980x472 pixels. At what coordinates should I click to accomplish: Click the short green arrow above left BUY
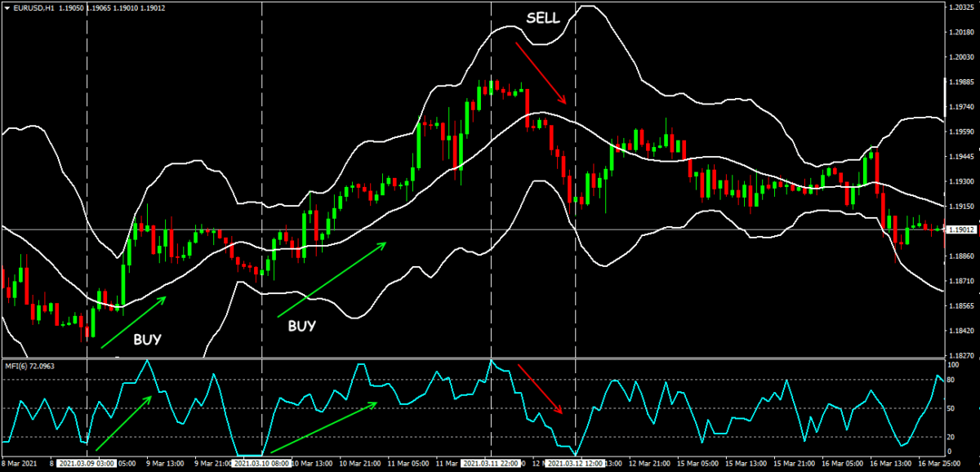(133, 323)
